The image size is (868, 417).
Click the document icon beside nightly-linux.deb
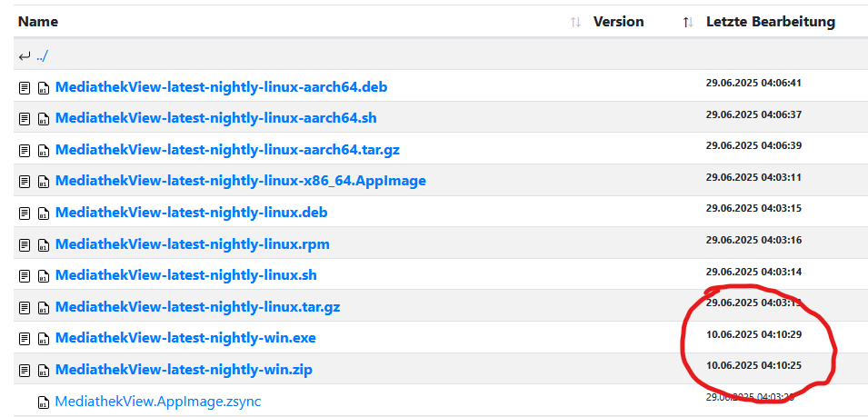(25, 213)
